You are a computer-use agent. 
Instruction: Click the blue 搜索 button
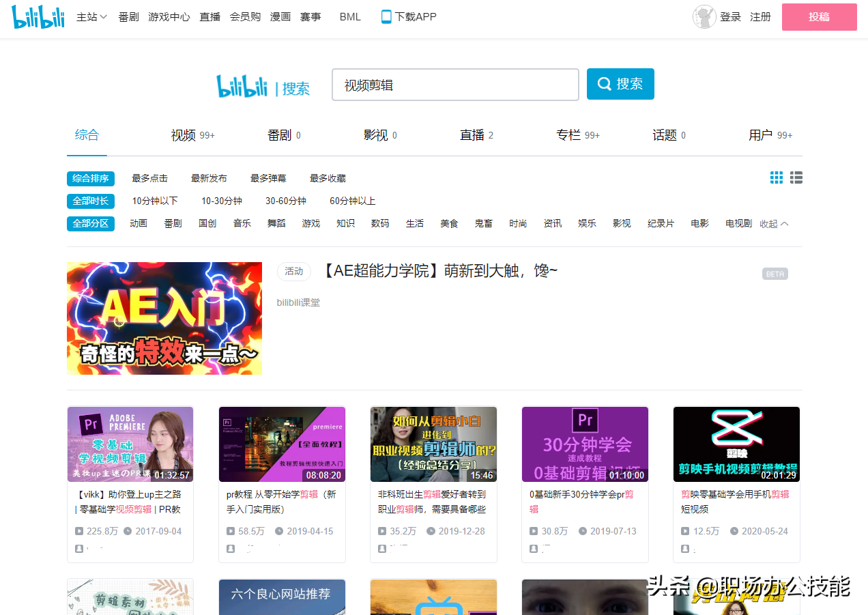620,84
